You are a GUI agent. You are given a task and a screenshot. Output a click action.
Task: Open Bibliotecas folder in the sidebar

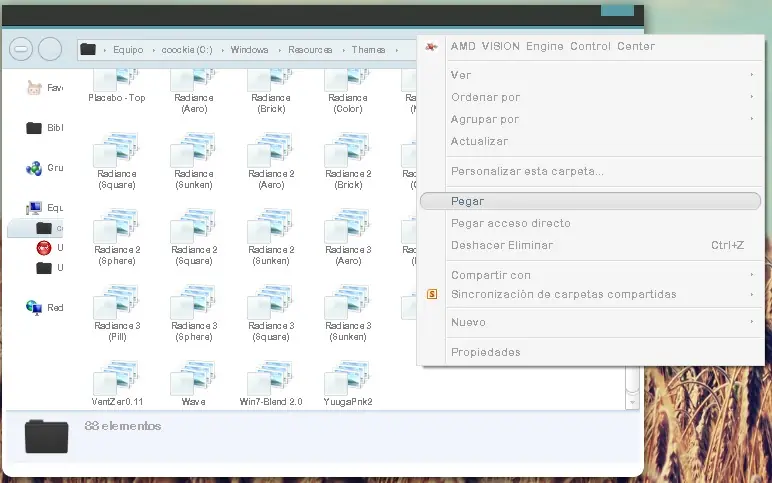click(44, 128)
